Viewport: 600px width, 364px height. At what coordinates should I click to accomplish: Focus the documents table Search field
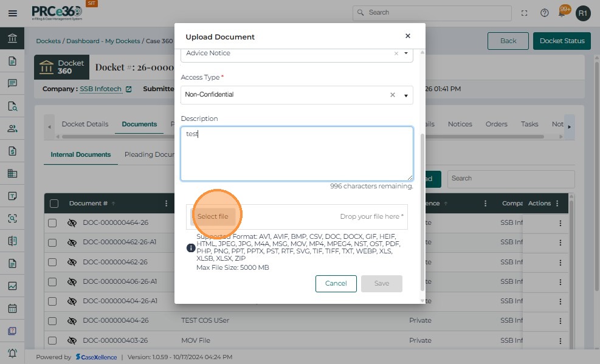click(x=511, y=179)
